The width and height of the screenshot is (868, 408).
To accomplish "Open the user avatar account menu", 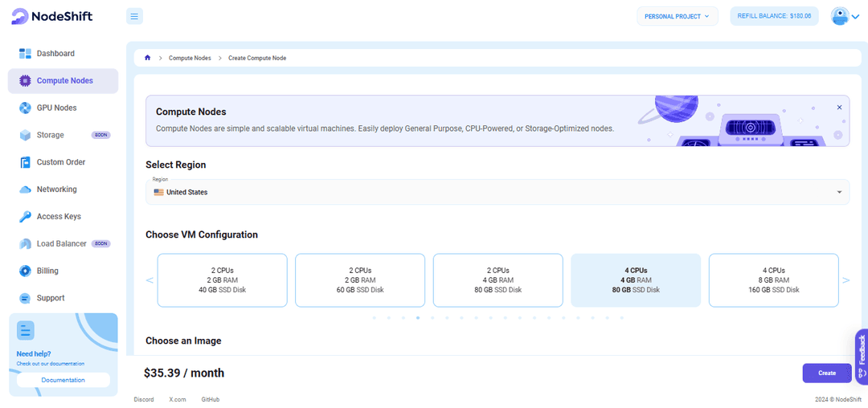I will click(845, 16).
